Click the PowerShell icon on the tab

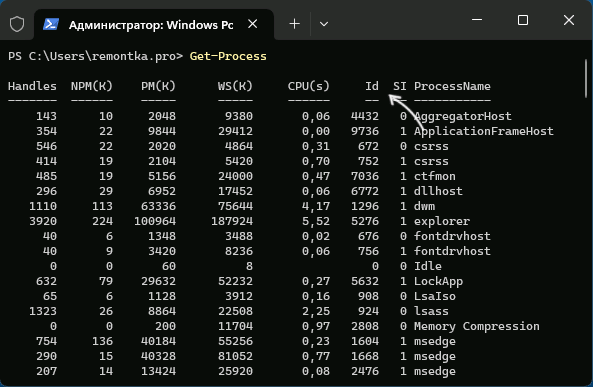pos(51,24)
